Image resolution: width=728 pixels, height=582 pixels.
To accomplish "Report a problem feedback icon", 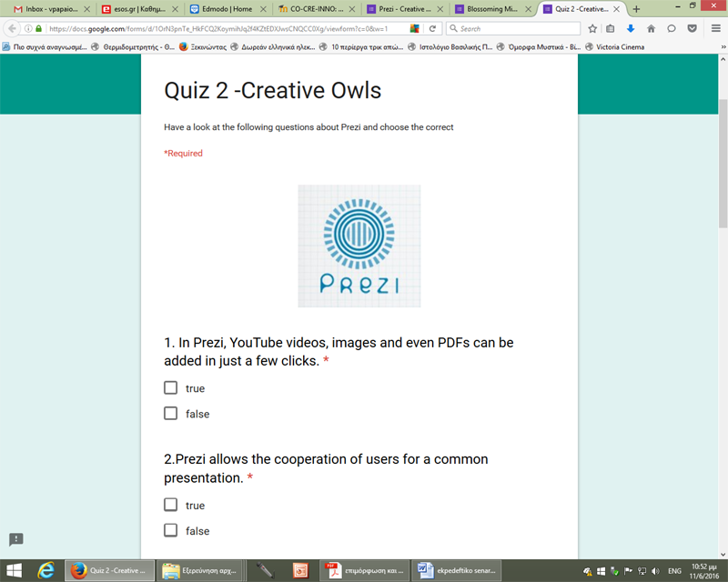I will (16, 539).
